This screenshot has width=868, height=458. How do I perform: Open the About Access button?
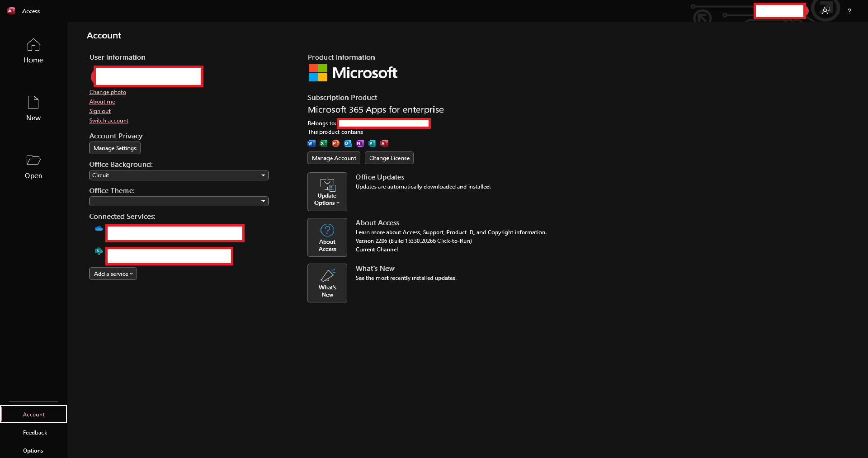coord(327,237)
